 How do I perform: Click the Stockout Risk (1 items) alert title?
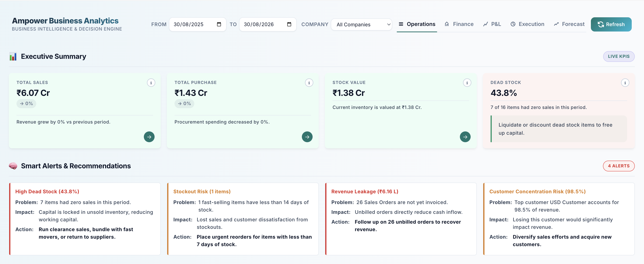click(x=202, y=191)
